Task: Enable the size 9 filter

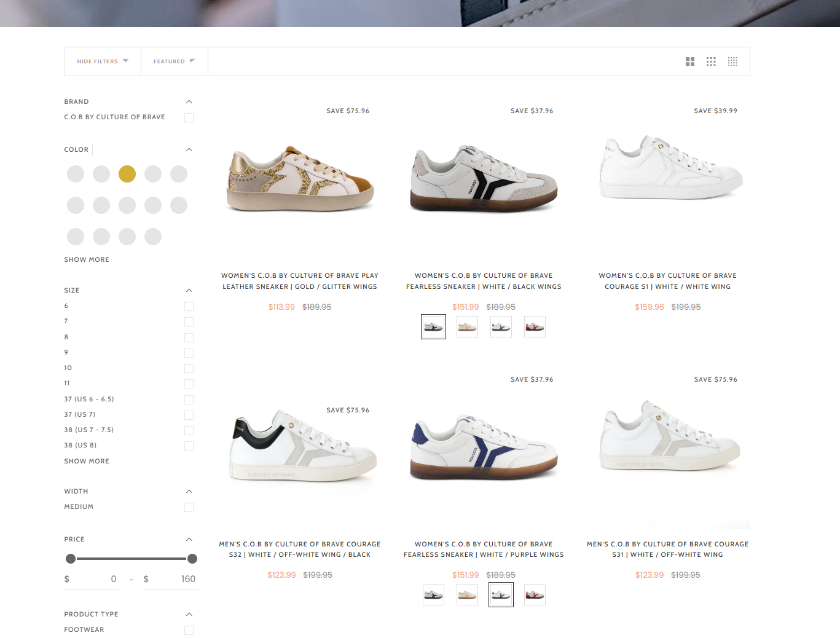Action: [189, 353]
